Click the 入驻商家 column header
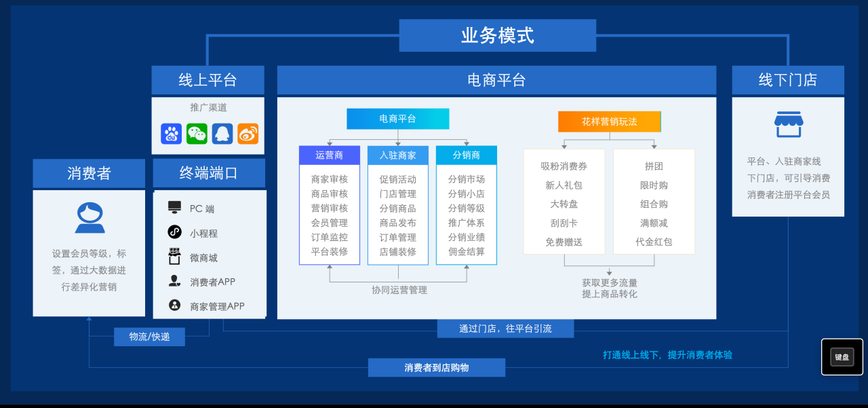Viewport: 868px width, 408px height. [398, 155]
